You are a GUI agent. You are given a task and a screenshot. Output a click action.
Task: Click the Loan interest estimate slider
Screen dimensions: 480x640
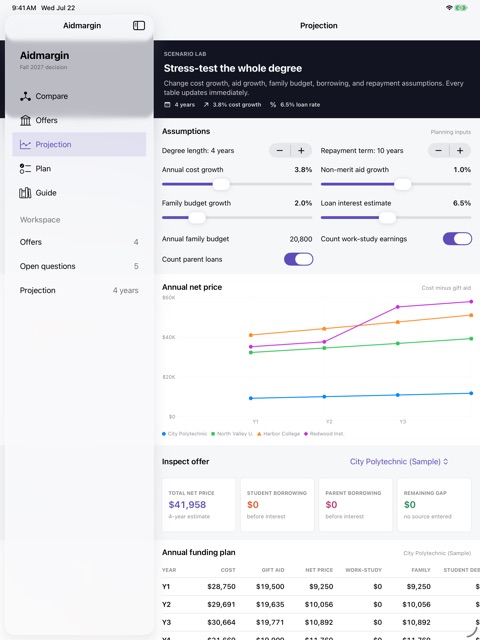(396, 218)
